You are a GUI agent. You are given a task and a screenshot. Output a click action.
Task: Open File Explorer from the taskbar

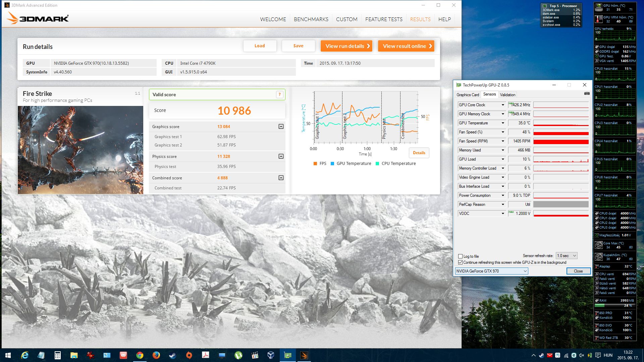[x=74, y=355]
